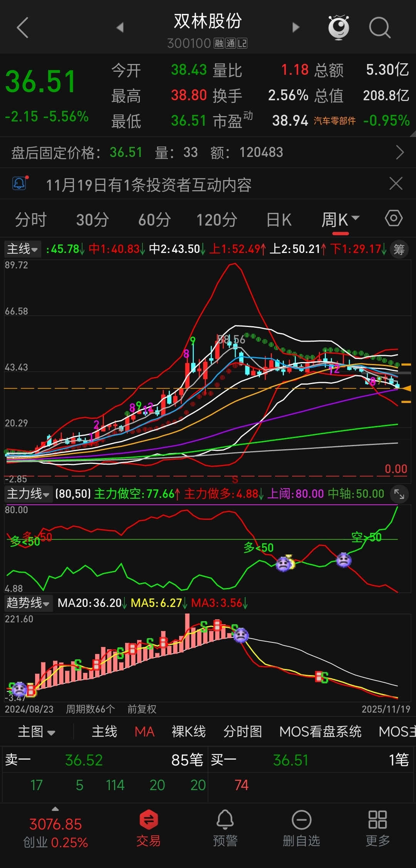Viewport: 416px width, 868px height.
Task: Tap the 周期数66个 label
Action: [x=91, y=709]
